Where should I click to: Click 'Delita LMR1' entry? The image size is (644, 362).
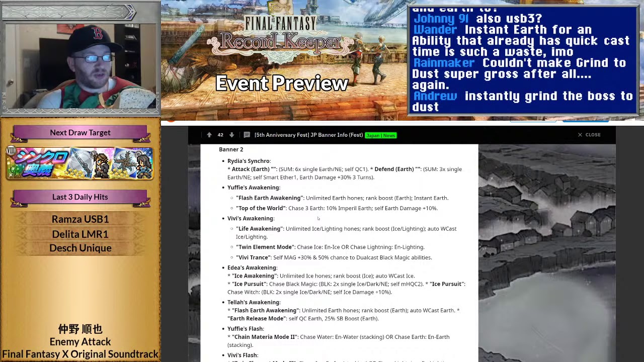[x=80, y=234]
